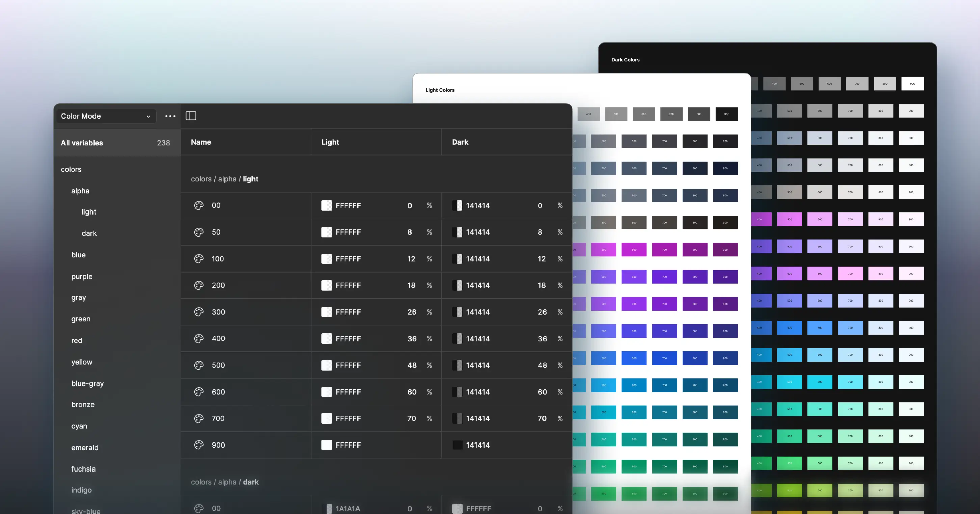
Task: Open the alpha group in sidebar
Action: click(80, 191)
